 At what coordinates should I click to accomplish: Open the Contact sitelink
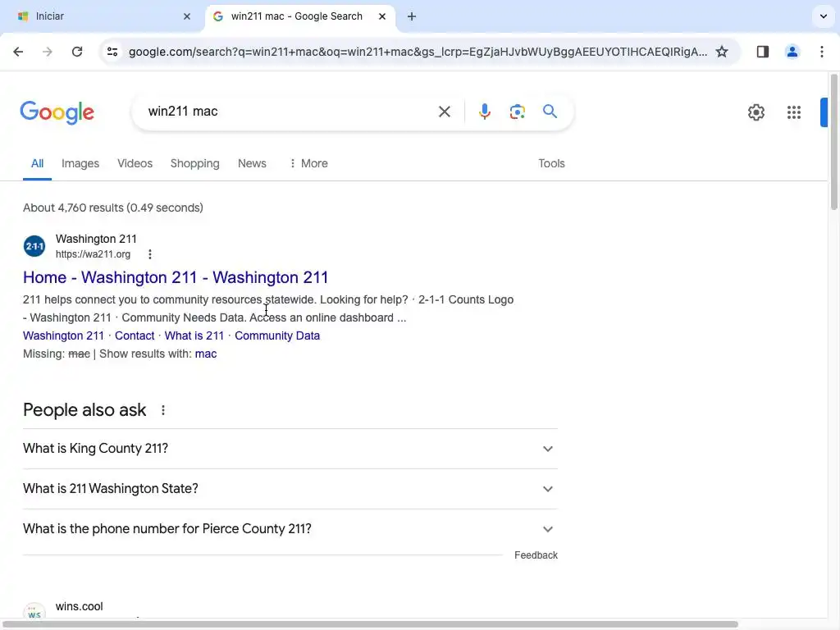pos(135,336)
